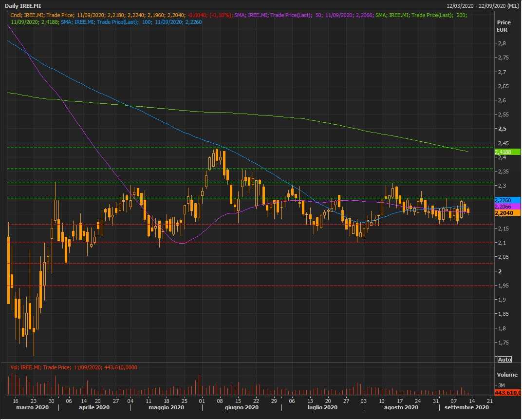Click the 2,5 price axis level
Viewport: 522px width, 420px height.
502,129
